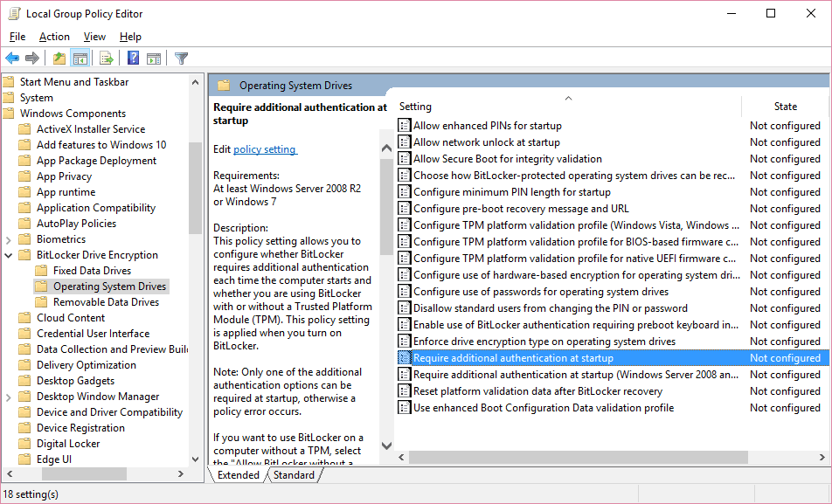Select Start Menu and Taskbar in the tree
This screenshot has width=832, height=504.
pos(73,82)
